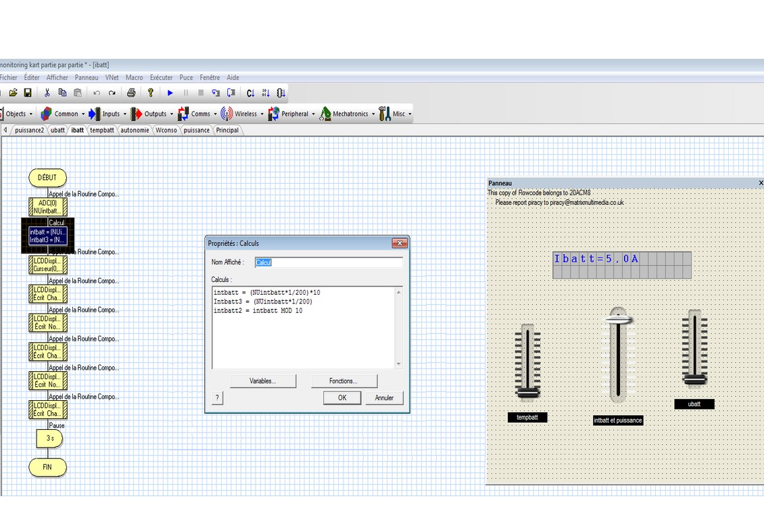Click the intbatt et puissance slider handle
The width and height of the screenshot is (764, 532).
point(618,320)
